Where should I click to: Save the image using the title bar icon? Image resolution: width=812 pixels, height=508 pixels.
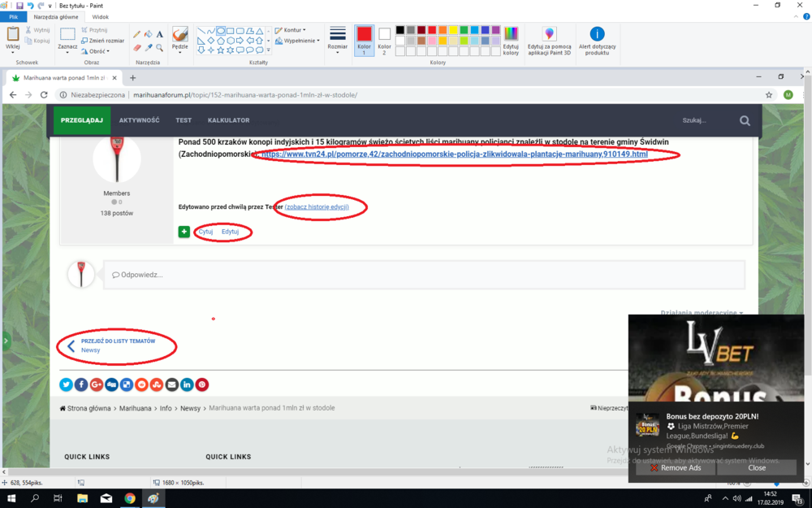(19, 5)
